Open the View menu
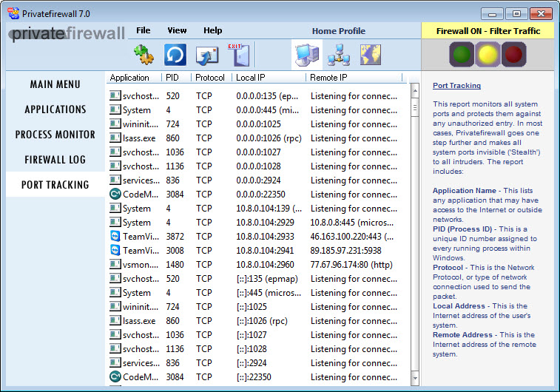This screenshot has width=560, height=392. 177,30
